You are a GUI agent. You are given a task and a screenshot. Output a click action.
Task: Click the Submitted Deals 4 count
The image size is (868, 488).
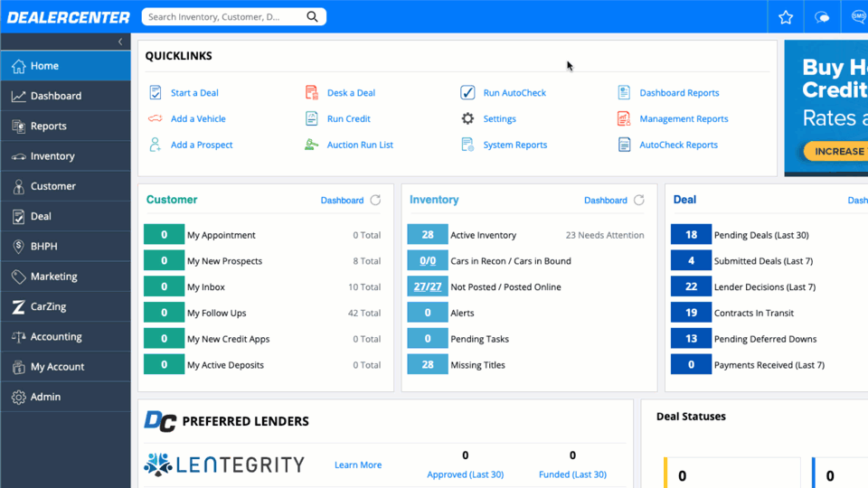(x=691, y=260)
